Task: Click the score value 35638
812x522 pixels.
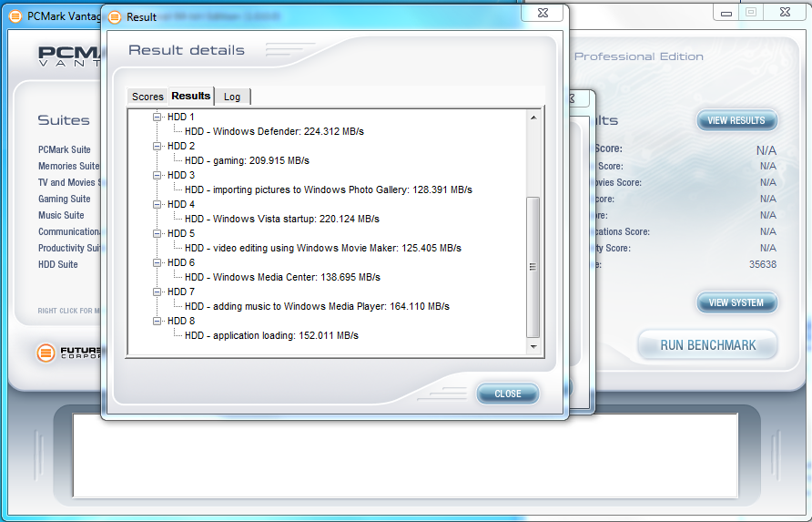Action: 763,264
